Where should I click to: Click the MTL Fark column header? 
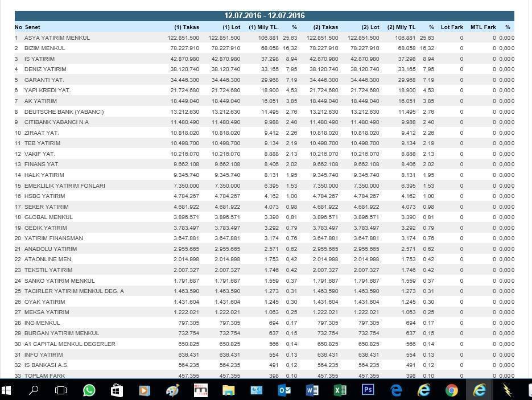pyautogui.click(x=483, y=27)
